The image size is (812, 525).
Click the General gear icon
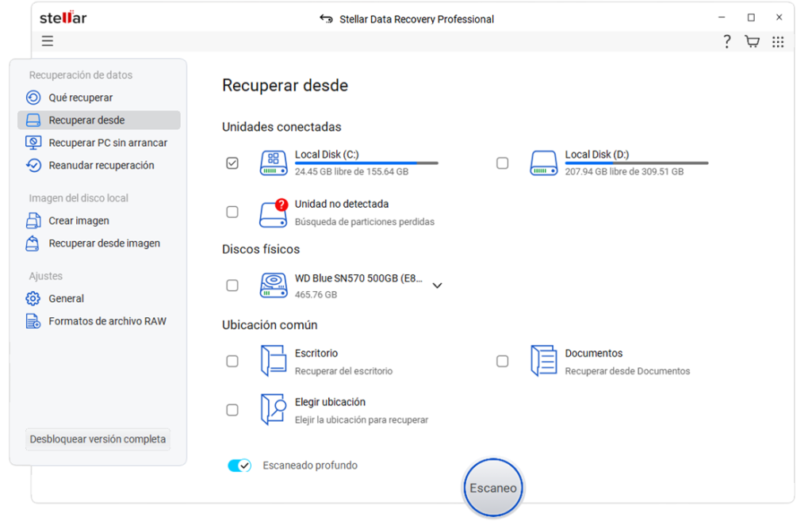coord(33,299)
